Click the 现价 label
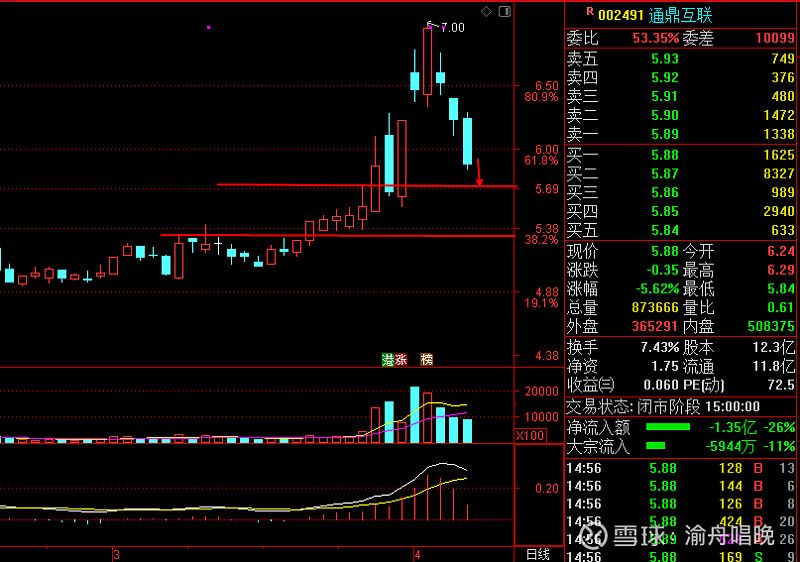Screen dimensions: 800x562 point(582,251)
